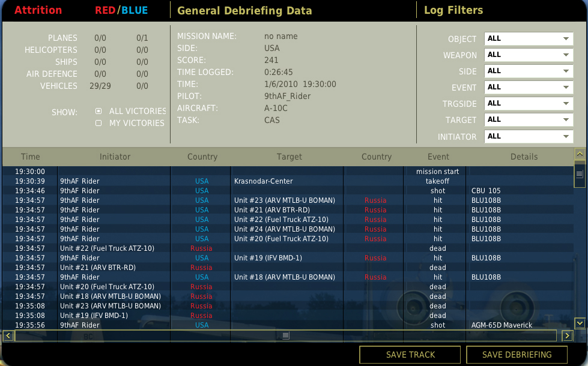The image size is (588, 366).
Task: Click the first Country column header
Action: click(202, 157)
